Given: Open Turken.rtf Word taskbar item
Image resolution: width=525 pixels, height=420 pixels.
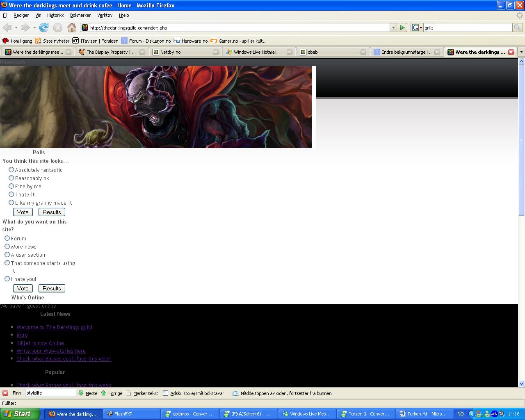Looking at the screenshot, I should coord(424,414).
